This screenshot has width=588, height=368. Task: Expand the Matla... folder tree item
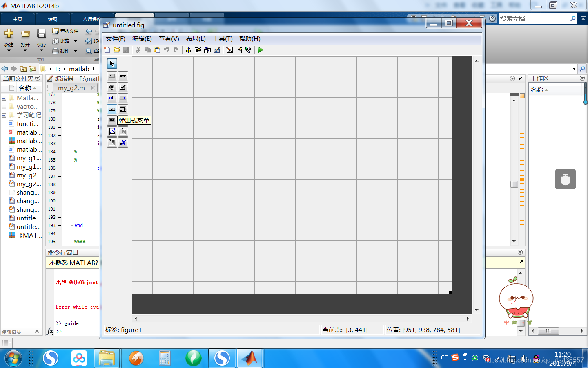[x=4, y=98]
